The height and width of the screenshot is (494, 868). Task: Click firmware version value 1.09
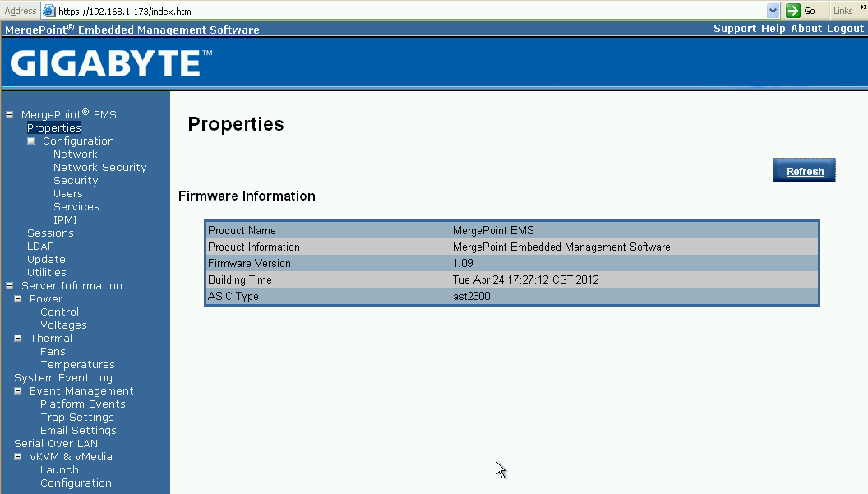pos(463,264)
